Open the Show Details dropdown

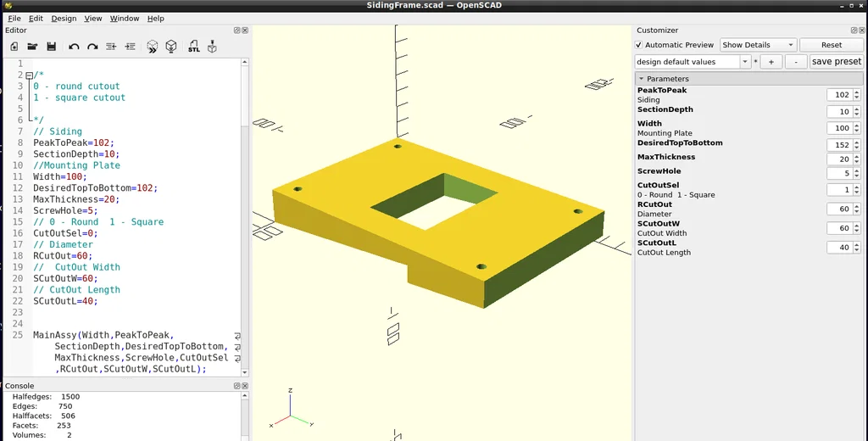point(758,45)
